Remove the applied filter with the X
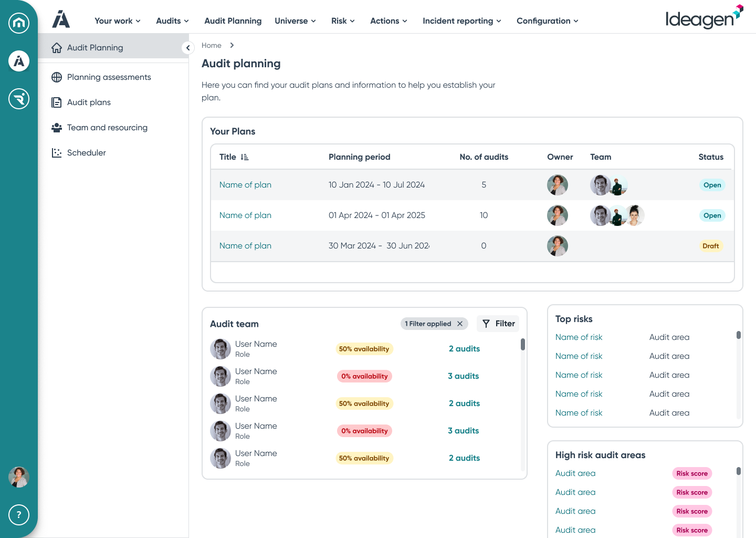Image resolution: width=756 pixels, height=538 pixels. coord(460,324)
